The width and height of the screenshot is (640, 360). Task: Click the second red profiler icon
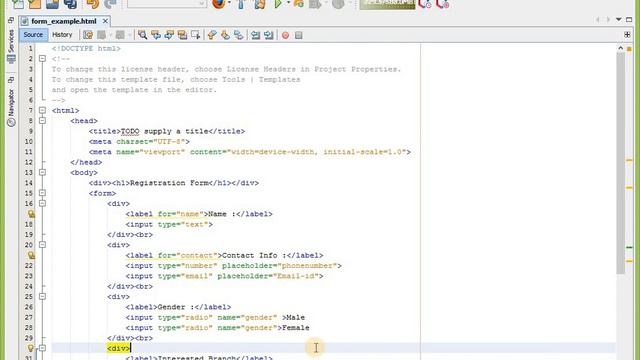pos(443,4)
